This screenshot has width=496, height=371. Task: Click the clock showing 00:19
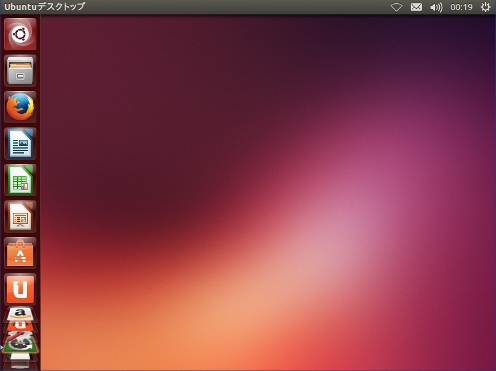pyautogui.click(x=461, y=7)
